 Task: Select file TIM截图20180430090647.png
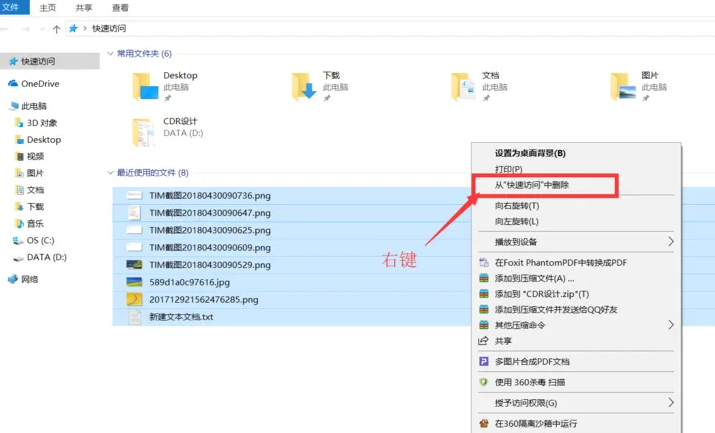tap(210, 213)
